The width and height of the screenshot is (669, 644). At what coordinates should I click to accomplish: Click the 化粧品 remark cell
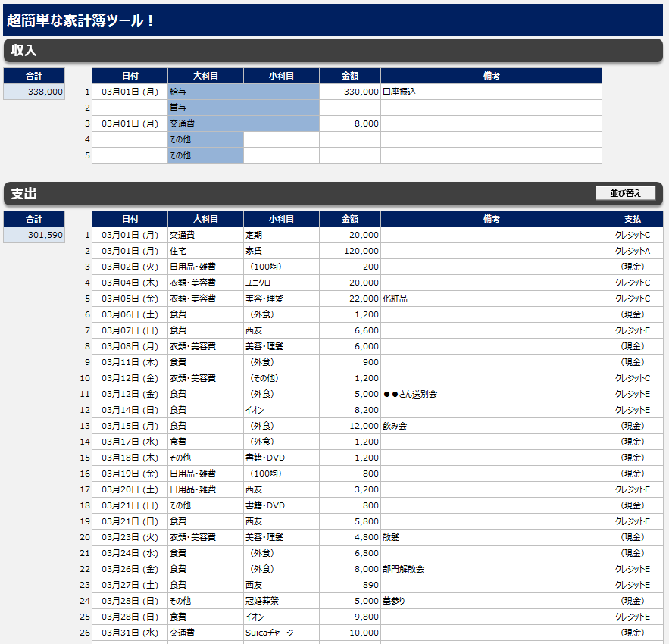click(491, 299)
